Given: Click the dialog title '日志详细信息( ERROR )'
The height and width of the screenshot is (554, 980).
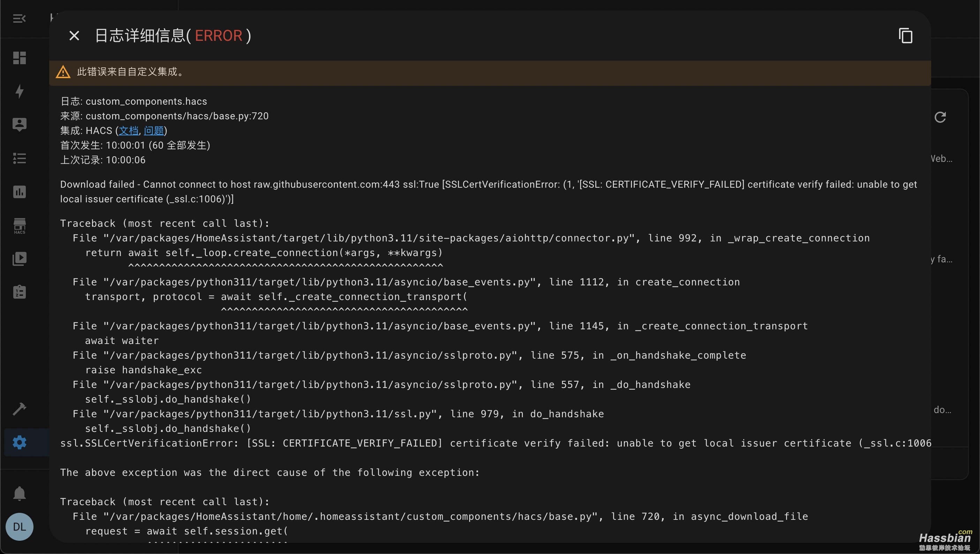Looking at the screenshot, I should [x=173, y=36].
